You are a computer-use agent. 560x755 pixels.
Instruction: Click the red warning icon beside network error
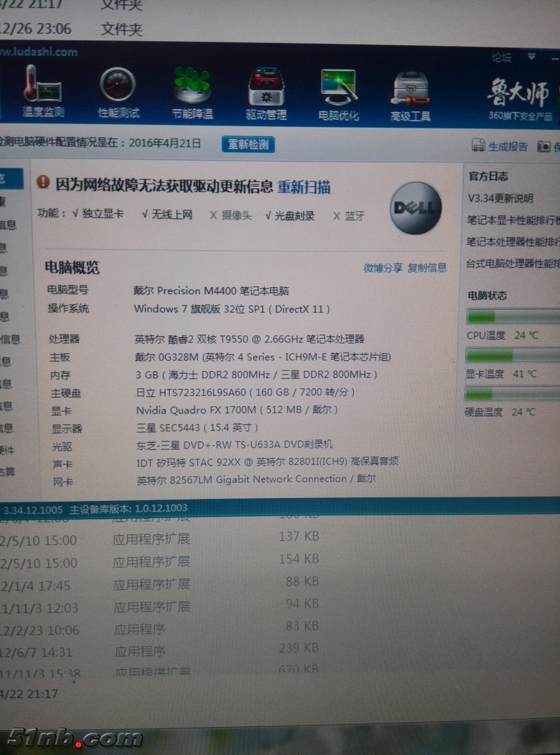pyautogui.click(x=43, y=182)
